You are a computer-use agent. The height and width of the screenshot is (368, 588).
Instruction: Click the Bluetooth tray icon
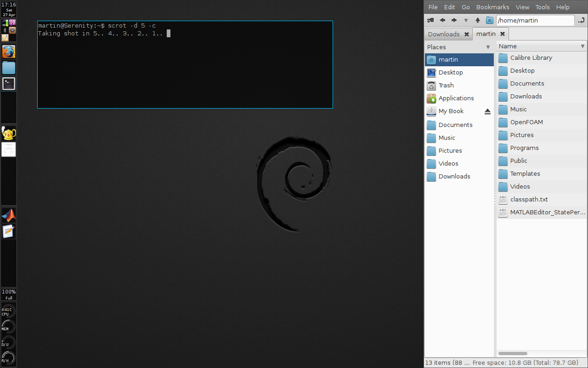tap(5, 30)
